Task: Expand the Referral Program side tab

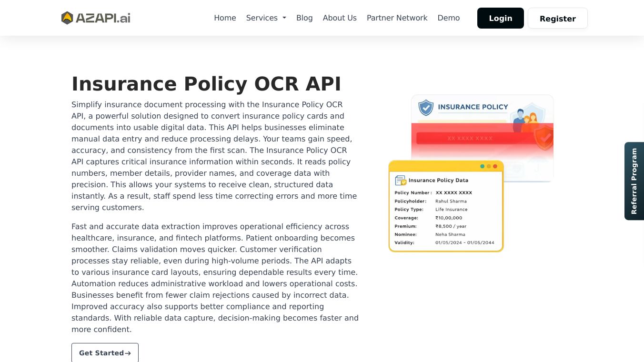Action: tap(634, 181)
